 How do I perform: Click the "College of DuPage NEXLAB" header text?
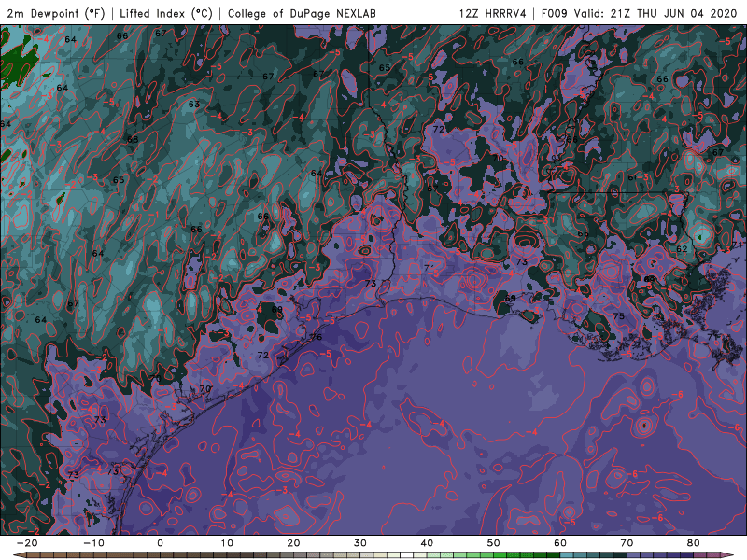click(302, 13)
